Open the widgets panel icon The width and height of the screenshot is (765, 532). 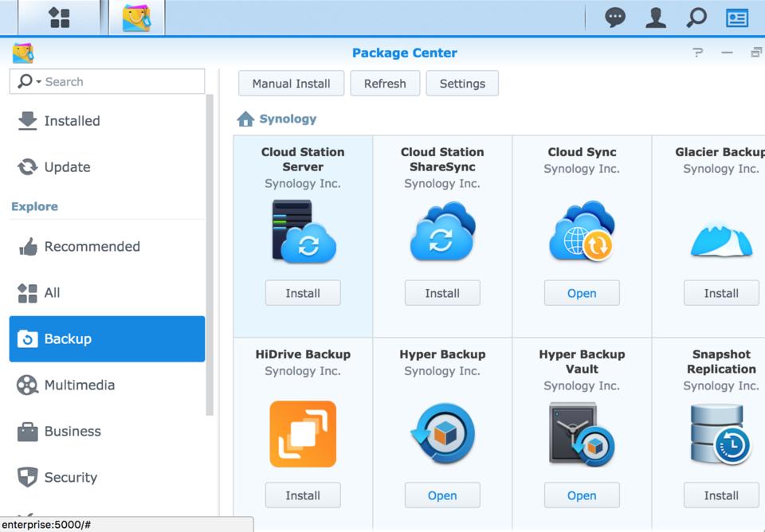tap(736, 18)
